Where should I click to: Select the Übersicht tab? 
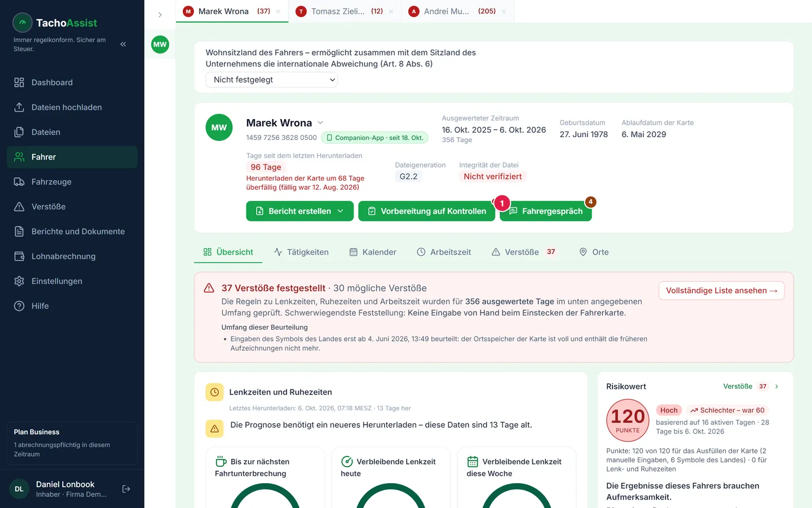(228, 252)
